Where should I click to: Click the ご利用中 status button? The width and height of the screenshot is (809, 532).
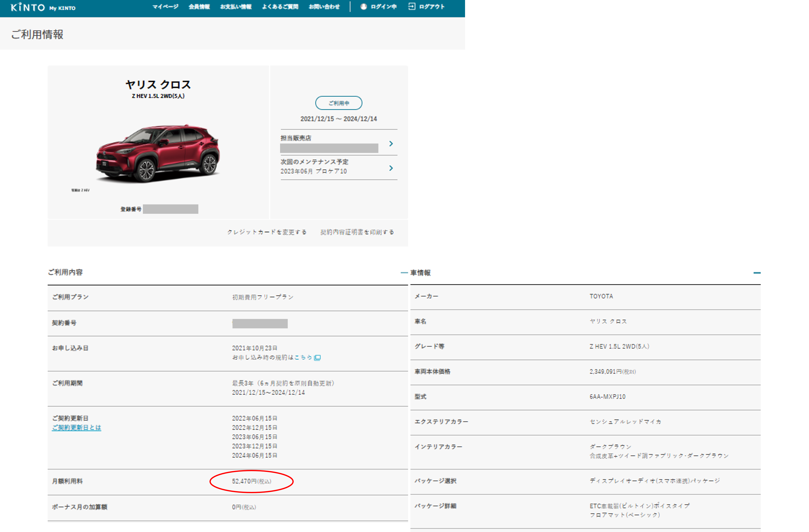[339, 103]
